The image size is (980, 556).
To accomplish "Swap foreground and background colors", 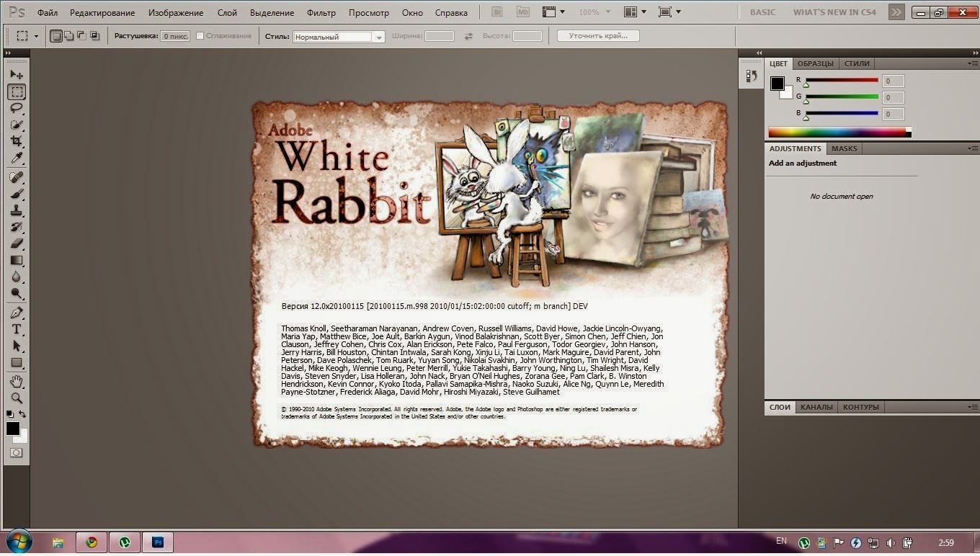I will coord(22,414).
